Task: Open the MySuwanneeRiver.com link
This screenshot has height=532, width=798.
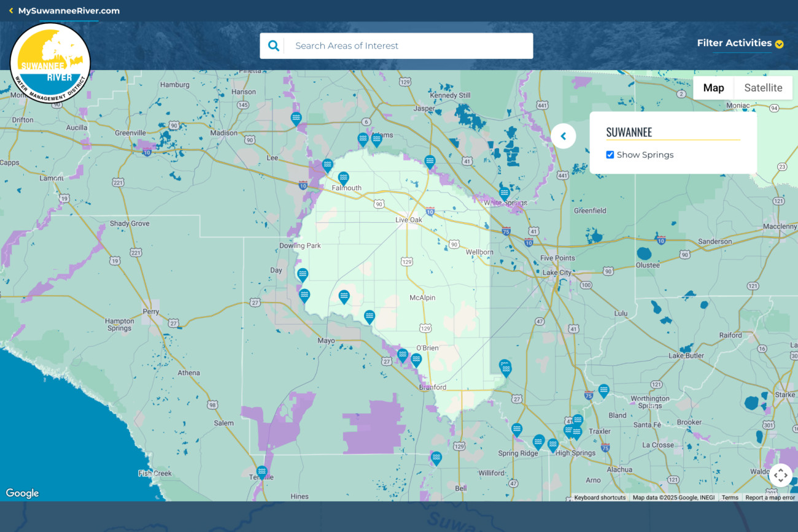Action: pyautogui.click(x=69, y=11)
